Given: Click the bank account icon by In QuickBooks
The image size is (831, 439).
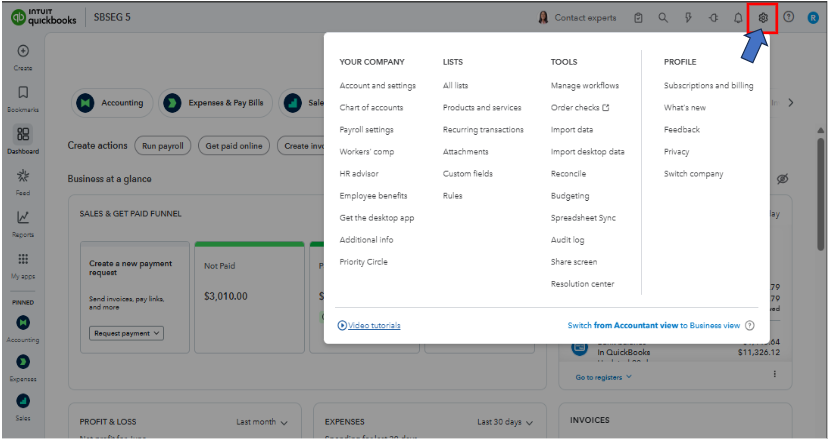Looking at the screenshot, I should (x=579, y=347).
